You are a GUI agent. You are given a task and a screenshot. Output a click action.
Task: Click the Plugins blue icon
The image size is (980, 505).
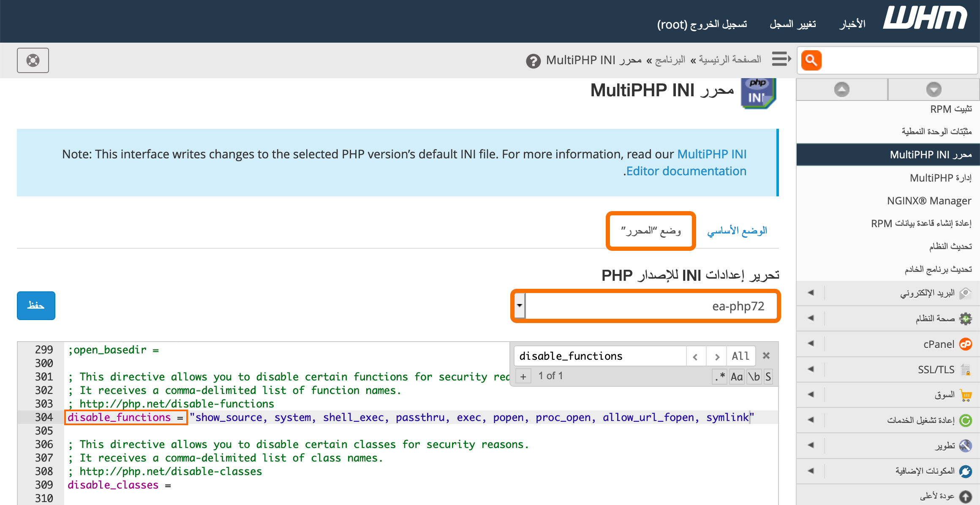966,471
